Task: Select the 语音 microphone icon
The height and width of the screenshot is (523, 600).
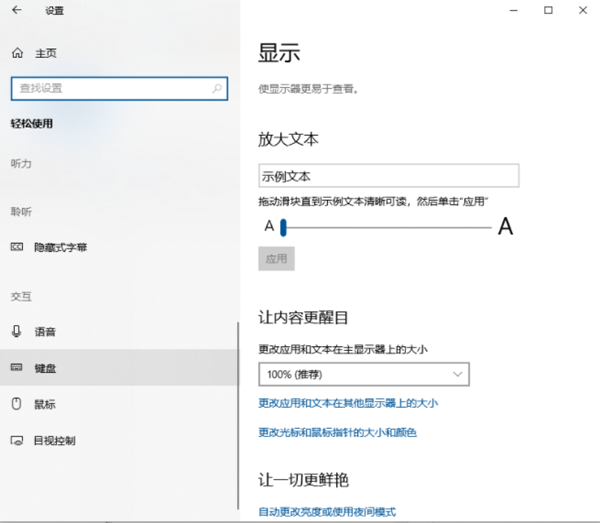Action: 16,331
